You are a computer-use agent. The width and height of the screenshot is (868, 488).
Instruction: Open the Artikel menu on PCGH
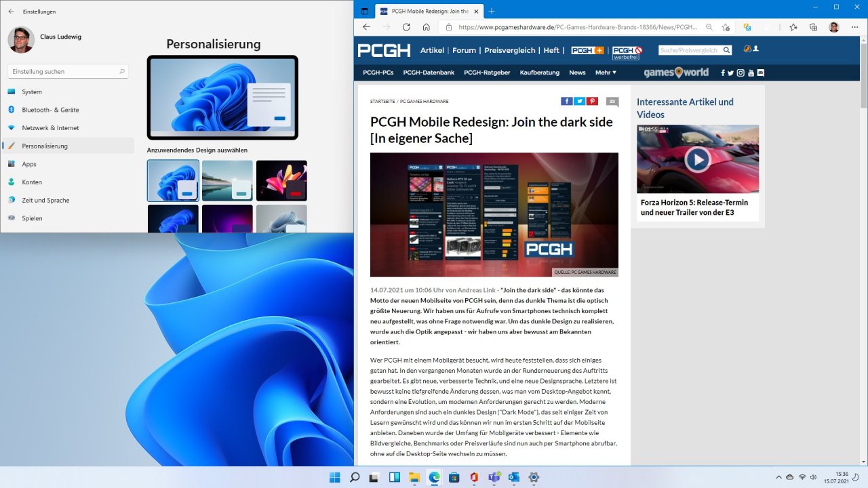(x=433, y=50)
